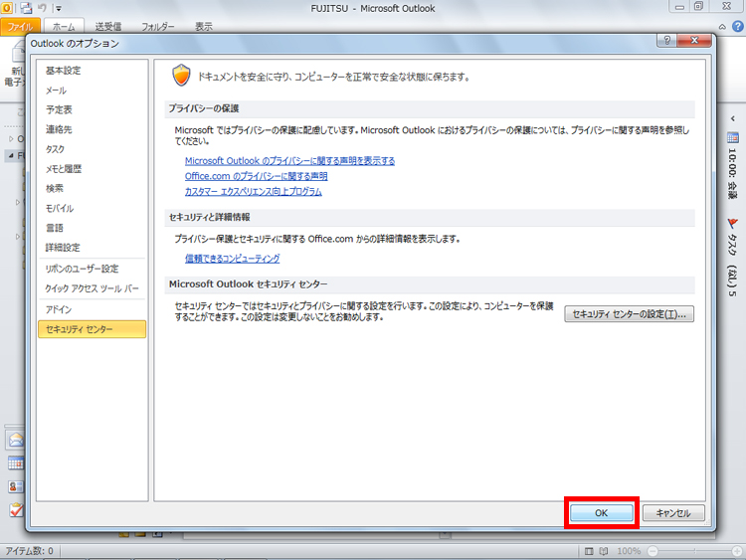Viewport: 746px width, 560px height.
Task: Minimize the ribbon with the caret icon
Action: (722, 27)
